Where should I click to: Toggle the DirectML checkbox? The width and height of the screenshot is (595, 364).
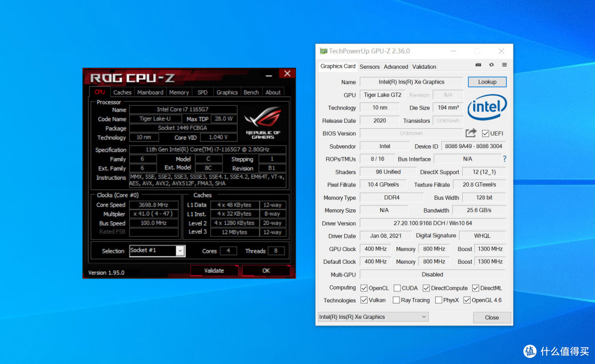(x=475, y=288)
